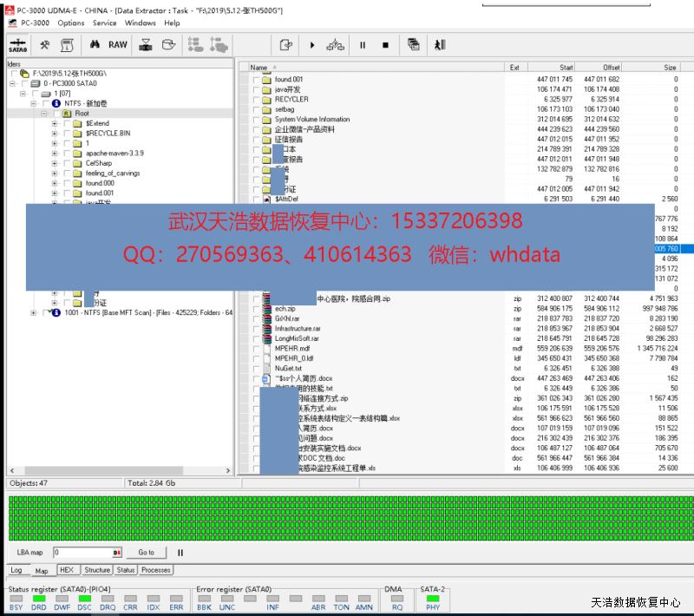Click the exit task icon in toolbar
694x616 pixels.
(x=440, y=45)
